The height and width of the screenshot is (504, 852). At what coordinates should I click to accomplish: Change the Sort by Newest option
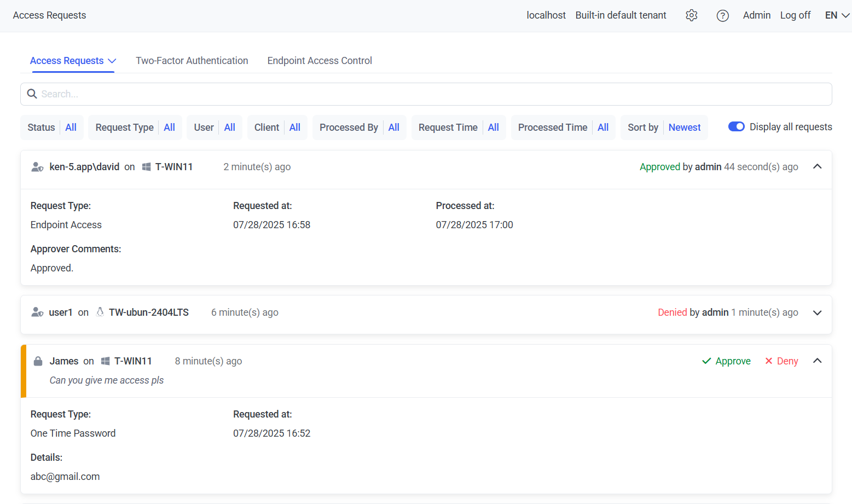[x=684, y=128]
